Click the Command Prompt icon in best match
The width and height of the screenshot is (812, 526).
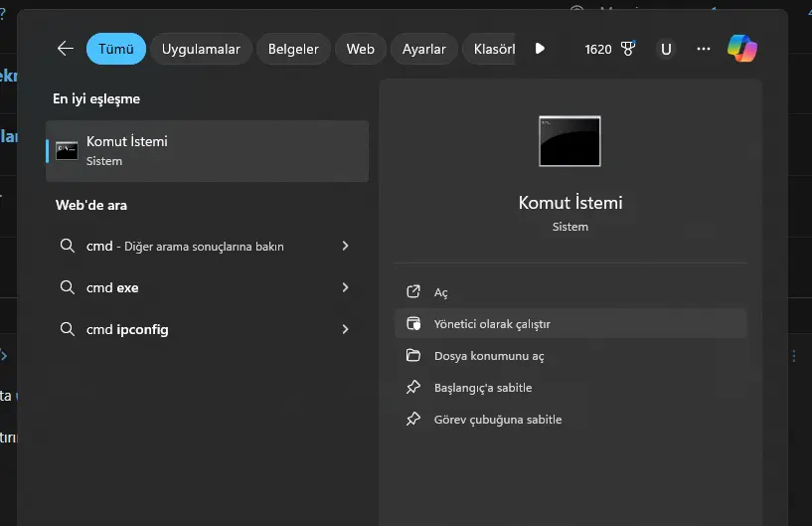coord(67,150)
